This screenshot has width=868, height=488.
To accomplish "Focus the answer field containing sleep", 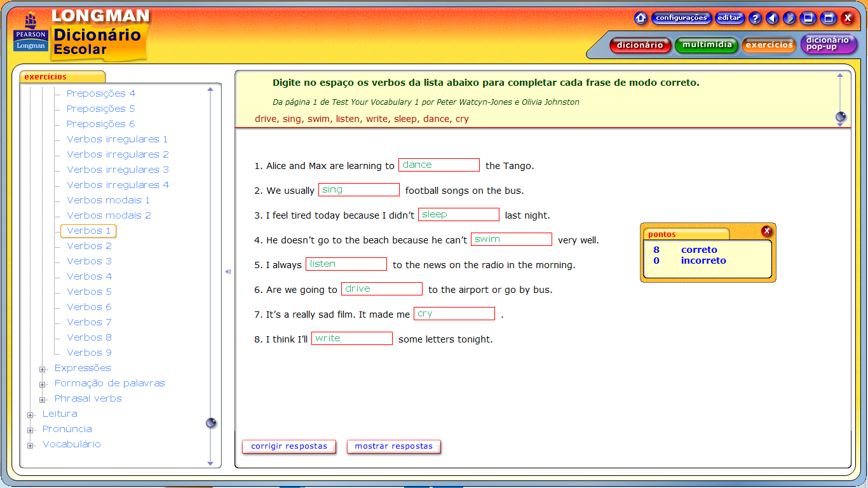I will coord(459,215).
